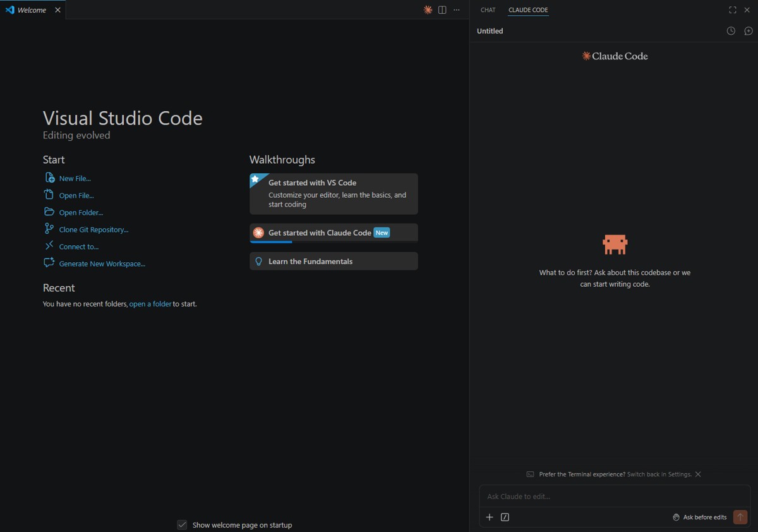The image size is (758, 532).
Task: Focus the Ask Claude to edit input
Action: 615,497
